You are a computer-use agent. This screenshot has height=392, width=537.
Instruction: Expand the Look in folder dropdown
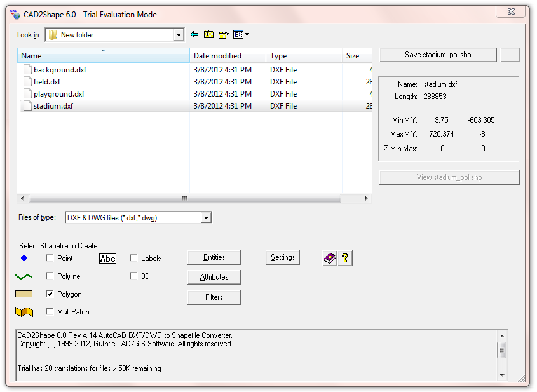[179, 35]
